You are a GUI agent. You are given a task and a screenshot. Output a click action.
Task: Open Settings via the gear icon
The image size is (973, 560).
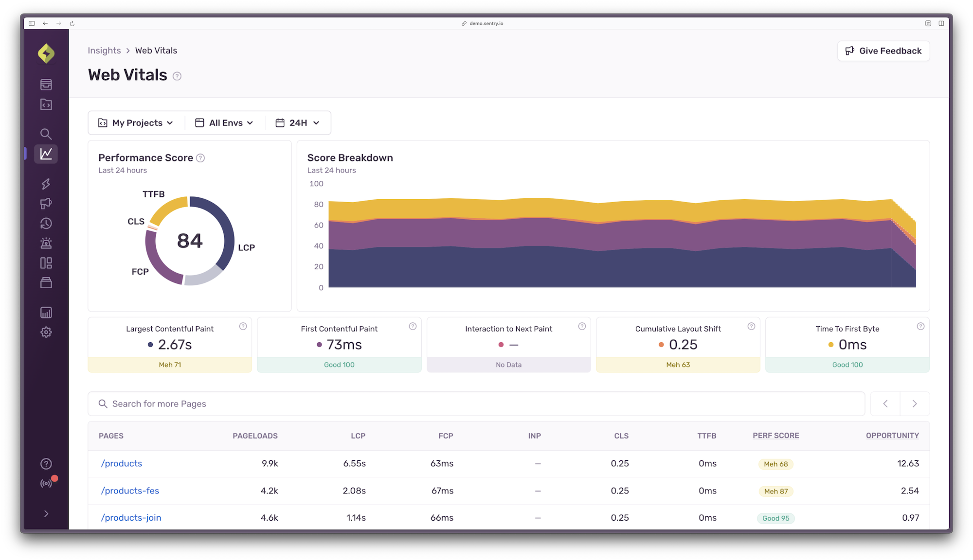click(46, 332)
